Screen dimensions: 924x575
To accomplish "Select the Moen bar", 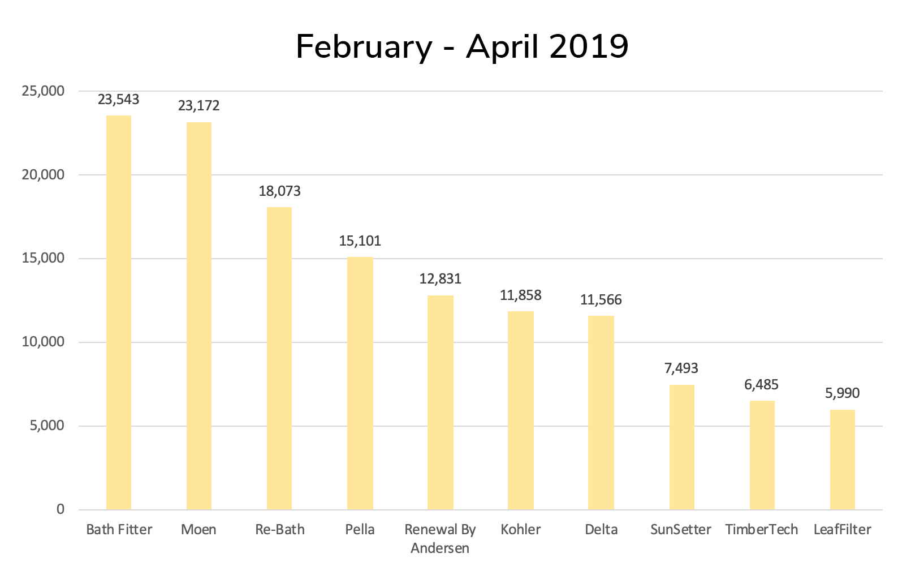I will (199, 316).
